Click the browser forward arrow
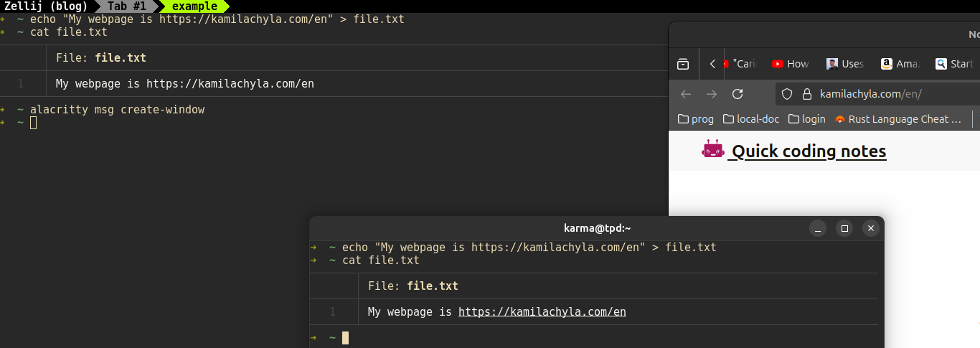 coord(711,94)
